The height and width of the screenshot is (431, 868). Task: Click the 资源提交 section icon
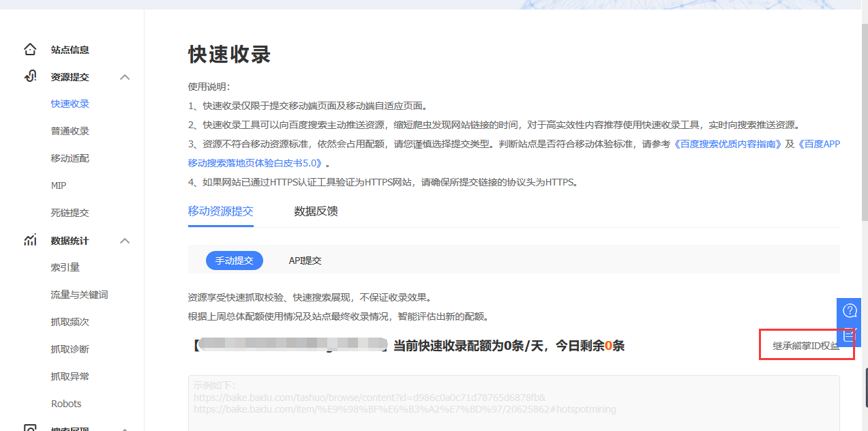(30, 76)
